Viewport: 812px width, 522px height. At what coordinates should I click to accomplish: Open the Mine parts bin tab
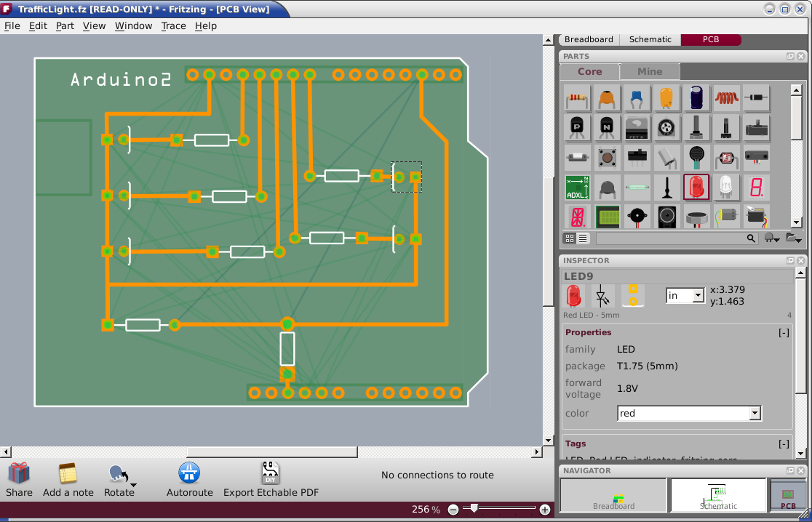tap(650, 71)
